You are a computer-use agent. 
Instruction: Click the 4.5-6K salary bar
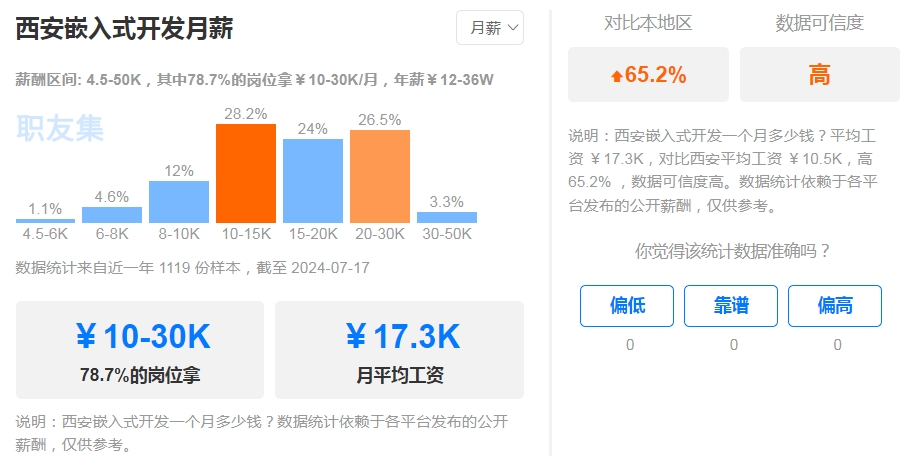point(45,220)
